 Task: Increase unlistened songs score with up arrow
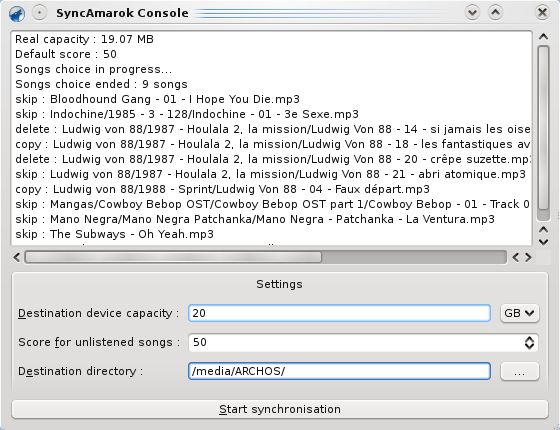coord(529,338)
